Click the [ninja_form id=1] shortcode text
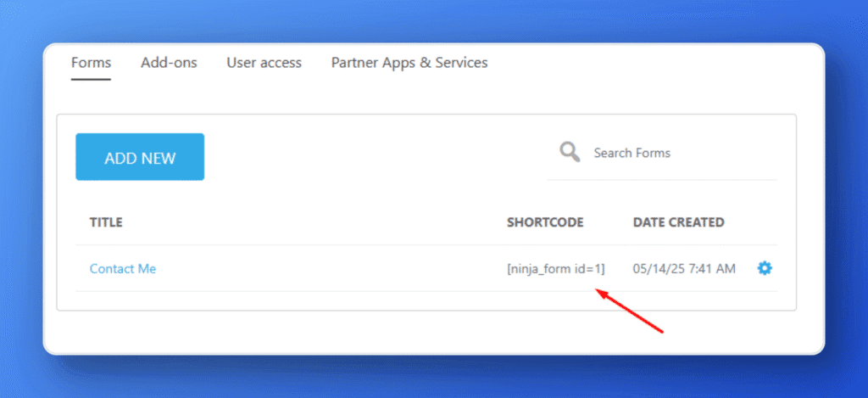 point(556,269)
